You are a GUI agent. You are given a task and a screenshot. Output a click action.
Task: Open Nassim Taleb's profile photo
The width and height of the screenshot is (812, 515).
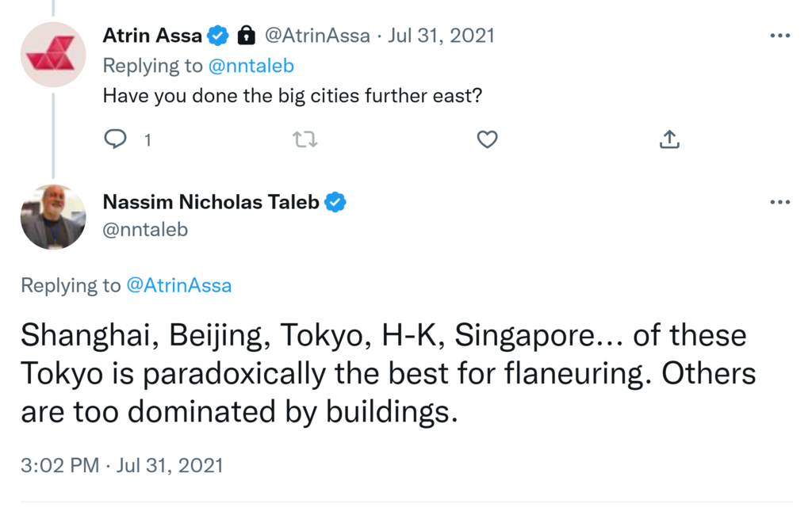coord(53,217)
